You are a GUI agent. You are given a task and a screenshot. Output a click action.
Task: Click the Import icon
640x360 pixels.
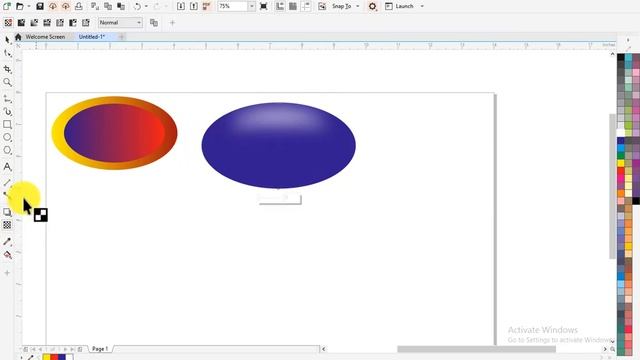[181, 6]
